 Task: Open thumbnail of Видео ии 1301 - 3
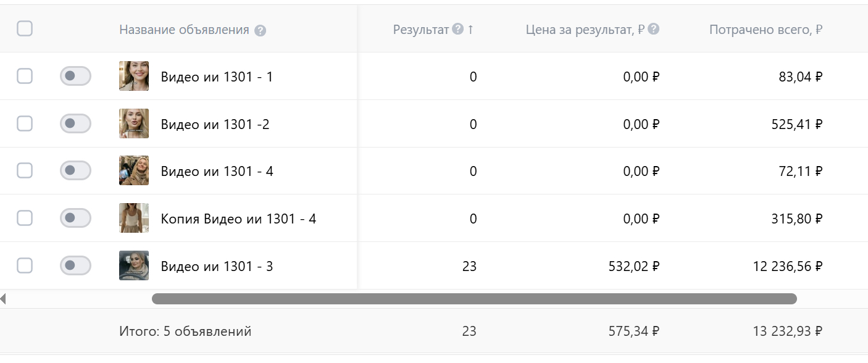point(134,266)
